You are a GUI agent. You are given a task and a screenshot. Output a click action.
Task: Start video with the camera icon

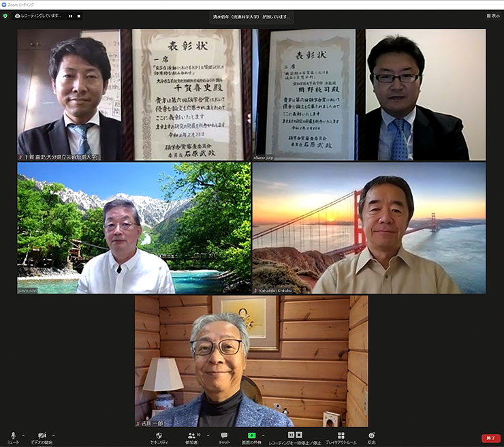pos(42,435)
